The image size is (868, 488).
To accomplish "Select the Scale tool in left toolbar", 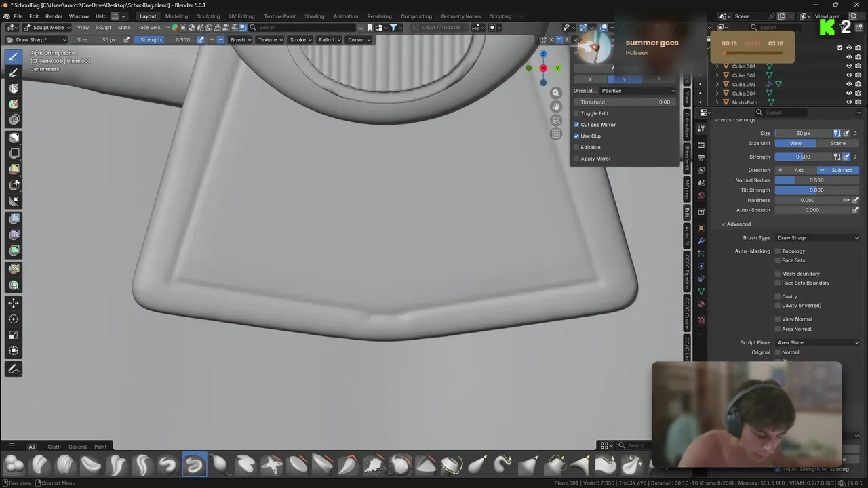I will [x=14, y=335].
